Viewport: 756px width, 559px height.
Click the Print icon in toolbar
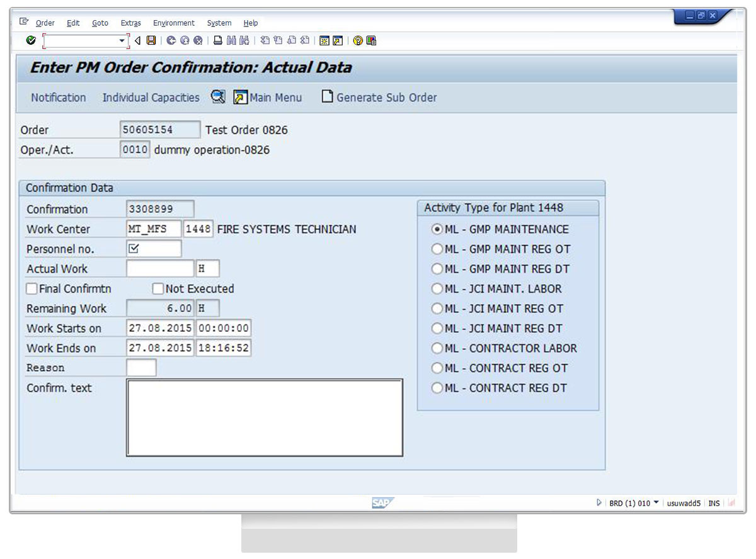coord(217,41)
